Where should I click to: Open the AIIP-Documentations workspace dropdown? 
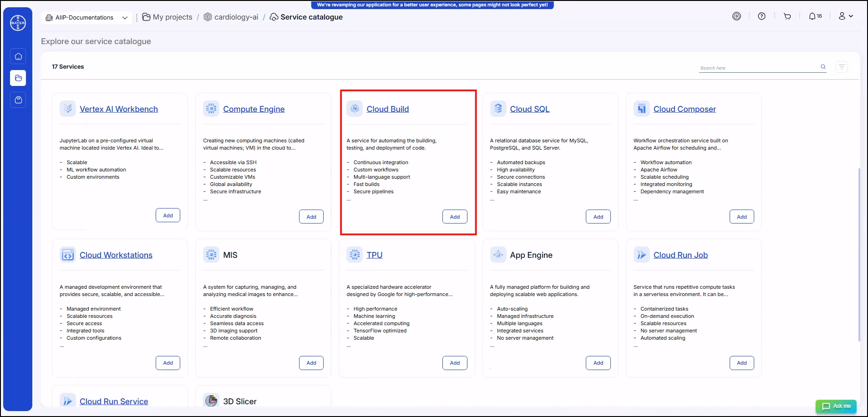[x=87, y=18]
